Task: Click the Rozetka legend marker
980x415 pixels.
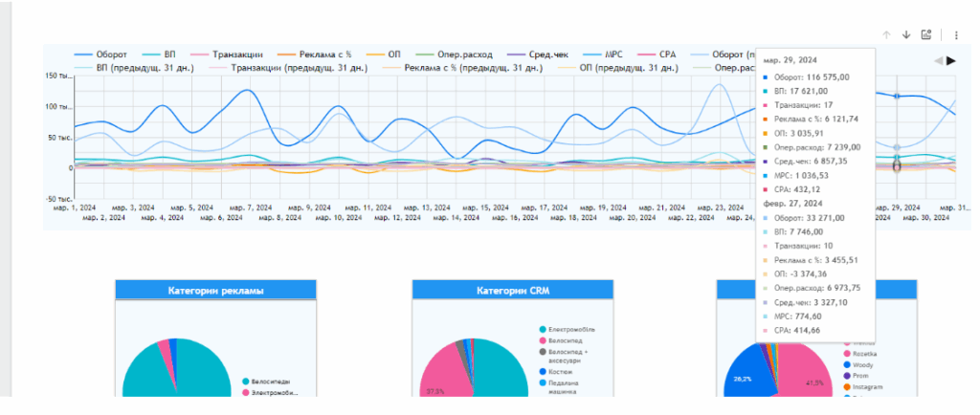Action: 847,353
